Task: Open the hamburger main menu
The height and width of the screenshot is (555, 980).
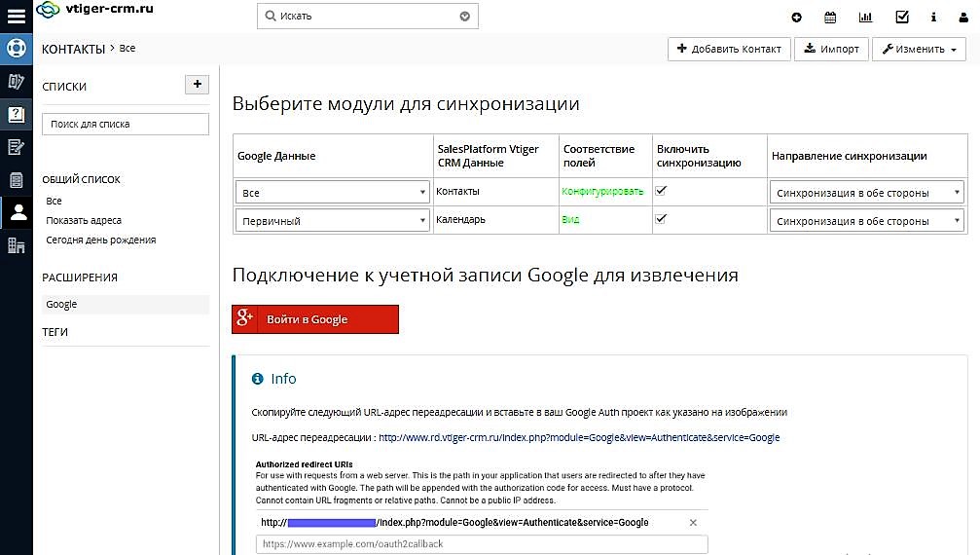Action: click(x=16, y=16)
